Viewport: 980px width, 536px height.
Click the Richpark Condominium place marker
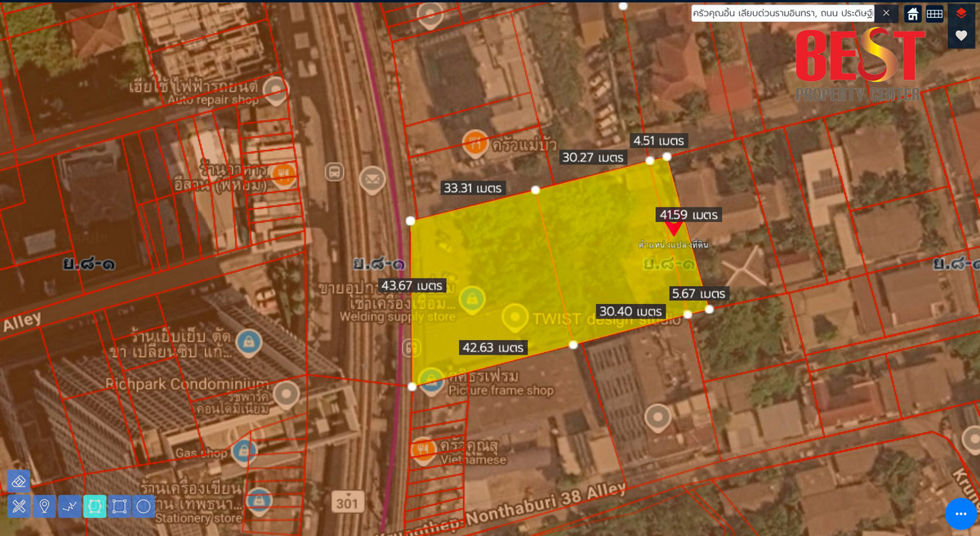pyautogui.click(x=286, y=393)
